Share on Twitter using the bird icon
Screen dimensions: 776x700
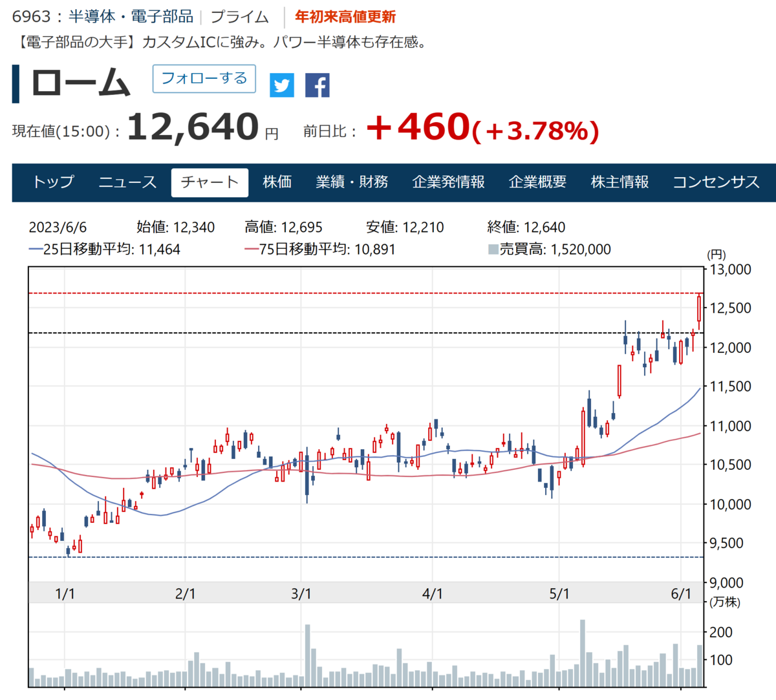tap(282, 85)
